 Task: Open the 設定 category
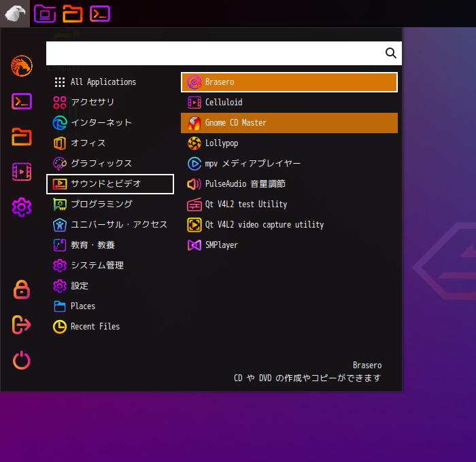(x=110, y=286)
